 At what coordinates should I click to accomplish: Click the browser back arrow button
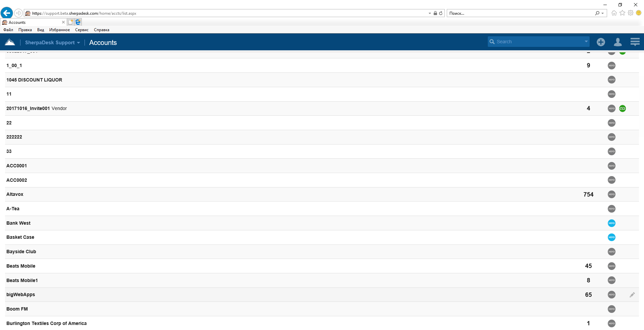tap(7, 13)
